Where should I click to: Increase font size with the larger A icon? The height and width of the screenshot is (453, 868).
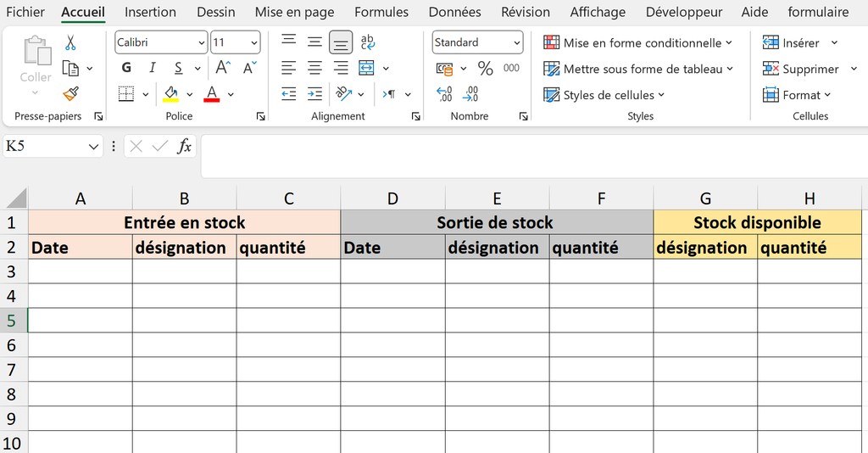223,68
